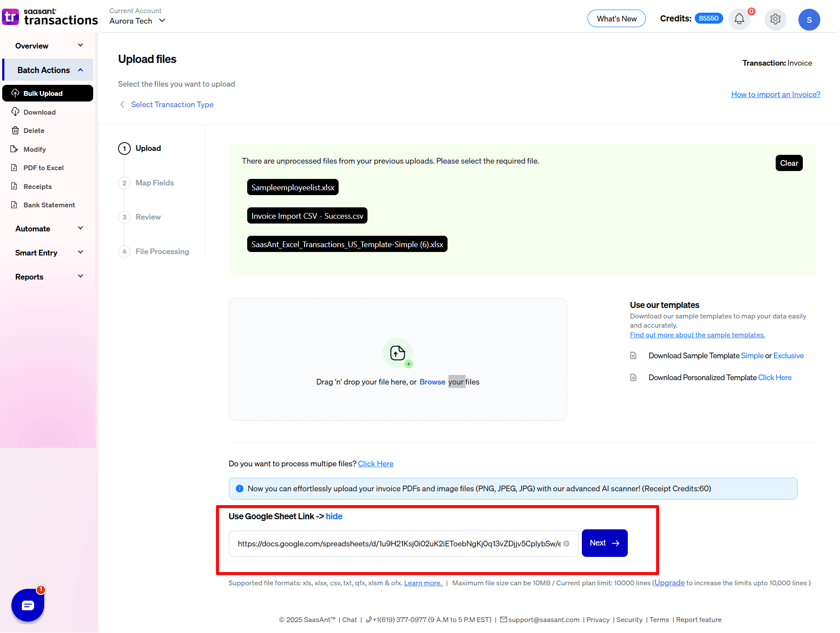The height and width of the screenshot is (633, 840).
Task: Open the notifications bell
Action: click(739, 19)
